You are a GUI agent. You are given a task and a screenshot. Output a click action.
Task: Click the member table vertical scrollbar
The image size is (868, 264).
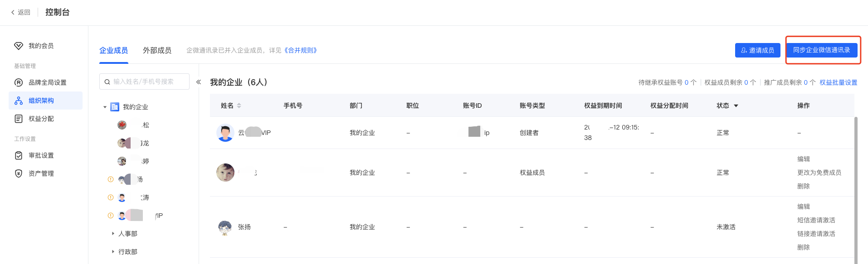[856, 190]
